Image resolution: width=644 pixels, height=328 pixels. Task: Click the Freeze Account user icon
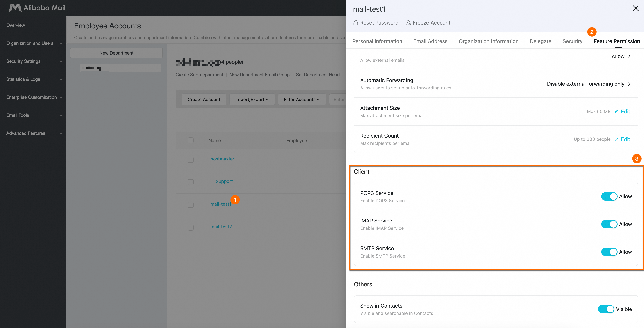point(408,23)
